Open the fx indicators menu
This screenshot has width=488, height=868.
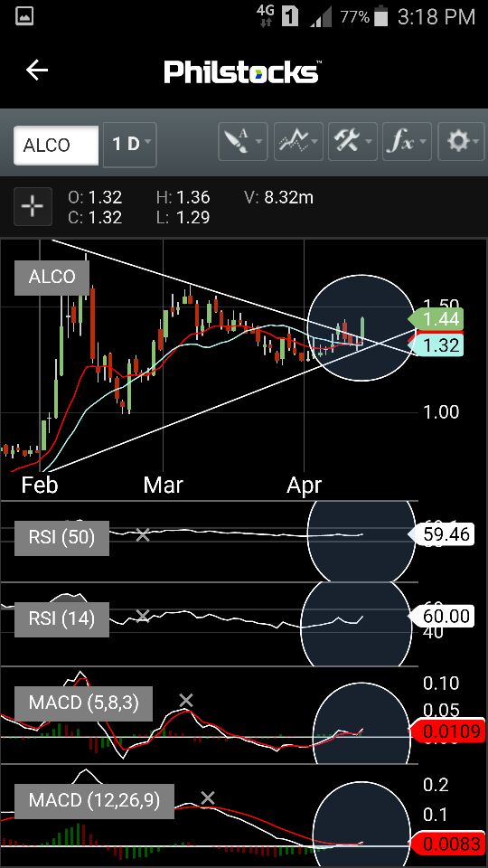(x=407, y=144)
